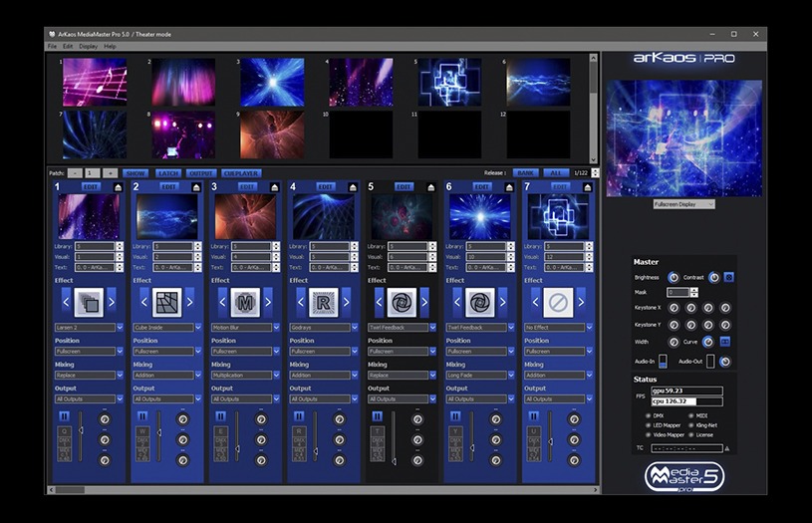Click the Release BANK button
812x523 pixels.
[x=525, y=173]
